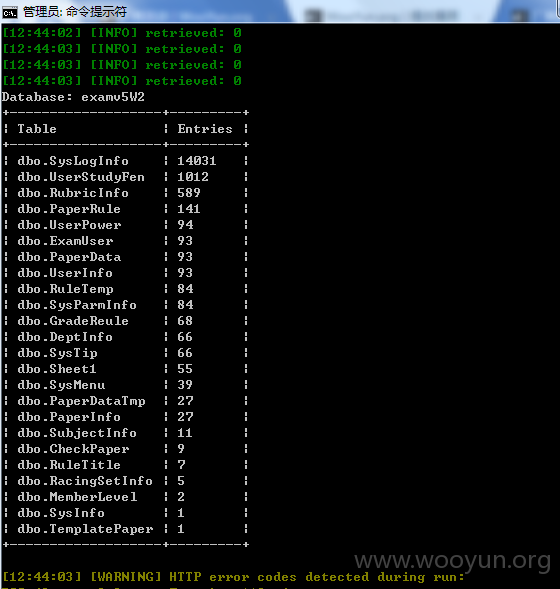The width and height of the screenshot is (560, 589).
Task: Select entry count 94
Action: coord(185,225)
